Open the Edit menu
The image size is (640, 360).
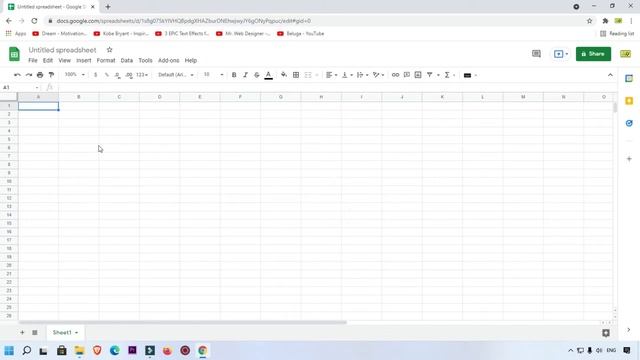[48, 60]
